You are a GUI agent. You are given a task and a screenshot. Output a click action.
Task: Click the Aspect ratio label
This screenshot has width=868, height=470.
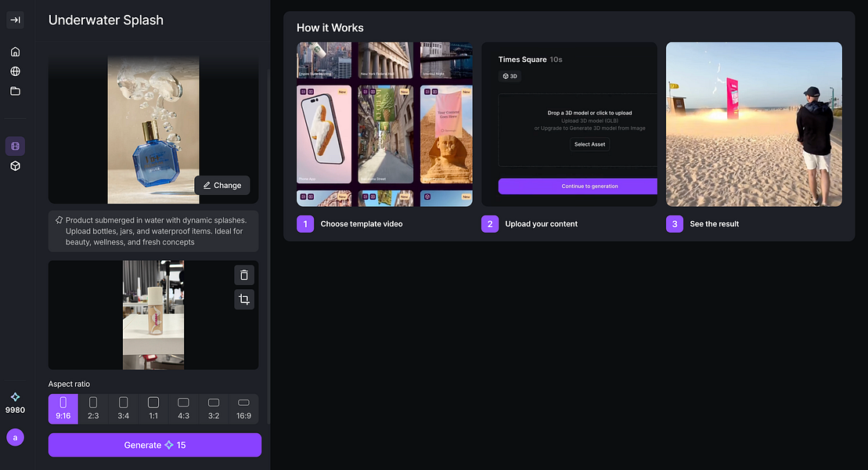click(x=69, y=384)
